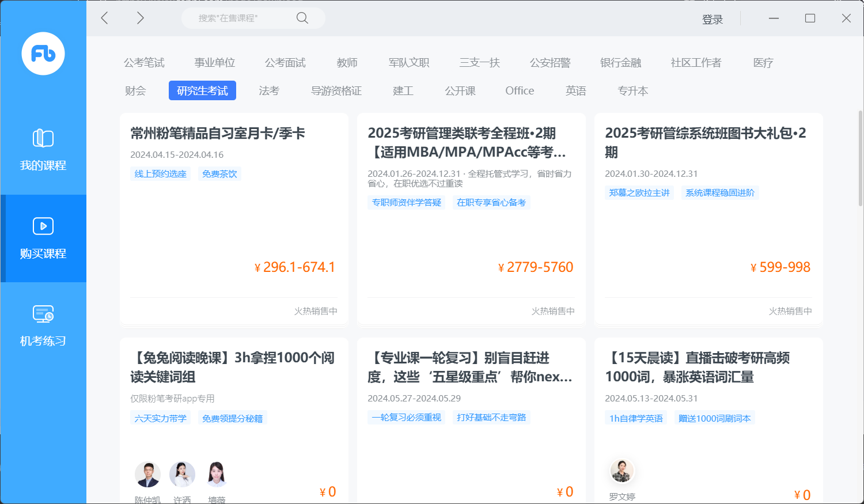Open 【兔兔阅读晚课】 course card title

[232, 367]
